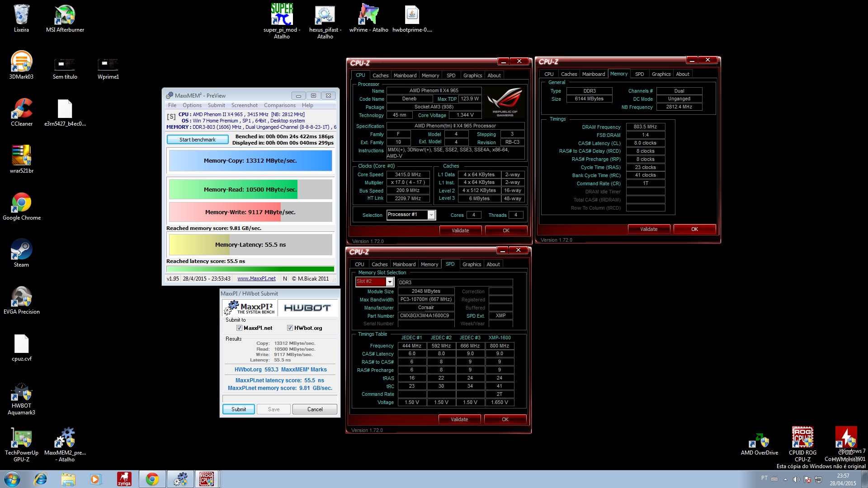This screenshot has width=868, height=488.
Task: Click the 'NB Frequency' value 2812.4 MHz
Action: point(679,107)
